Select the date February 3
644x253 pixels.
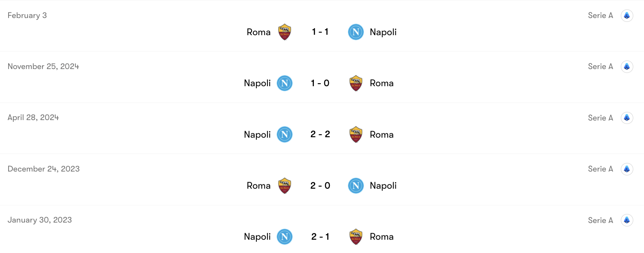(27, 15)
